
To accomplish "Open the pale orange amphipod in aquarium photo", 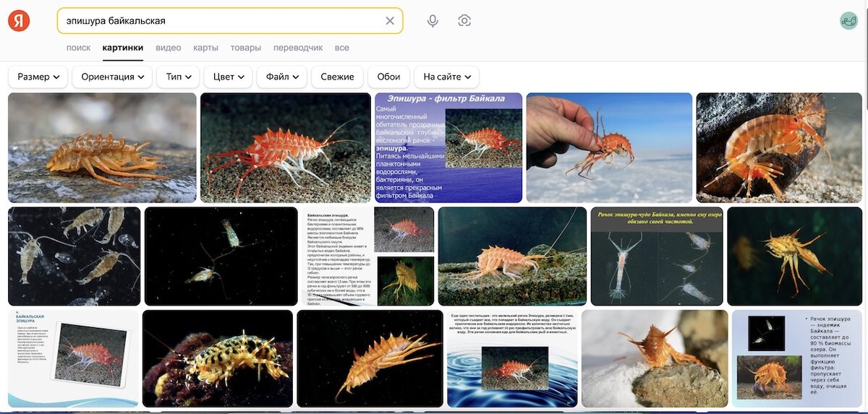I will click(x=512, y=256).
